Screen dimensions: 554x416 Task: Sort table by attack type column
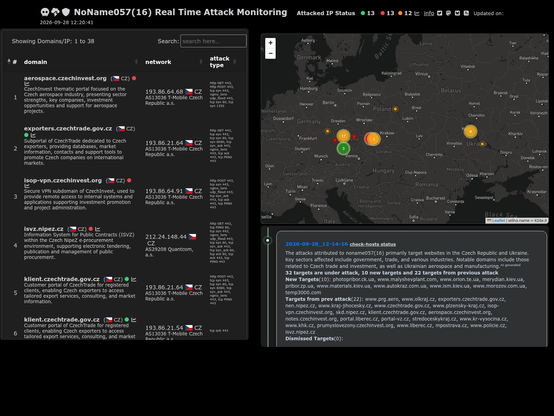[223, 62]
